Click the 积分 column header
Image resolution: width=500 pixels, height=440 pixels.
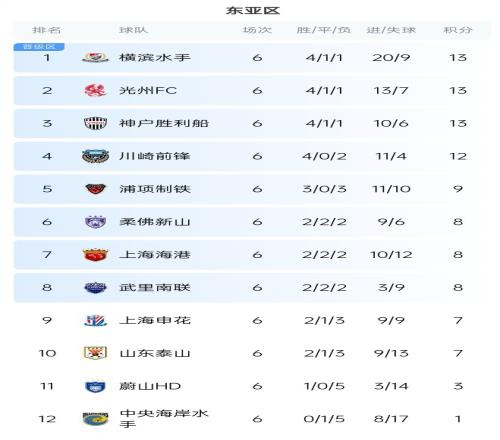click(x=458, y=30)
